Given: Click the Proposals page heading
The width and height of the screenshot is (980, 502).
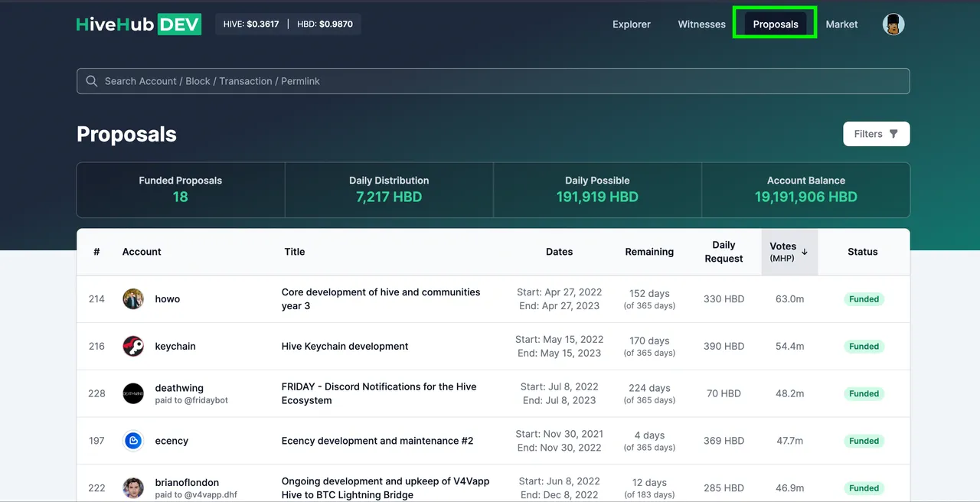Looking at the screenshot, I should pos(126,134).
